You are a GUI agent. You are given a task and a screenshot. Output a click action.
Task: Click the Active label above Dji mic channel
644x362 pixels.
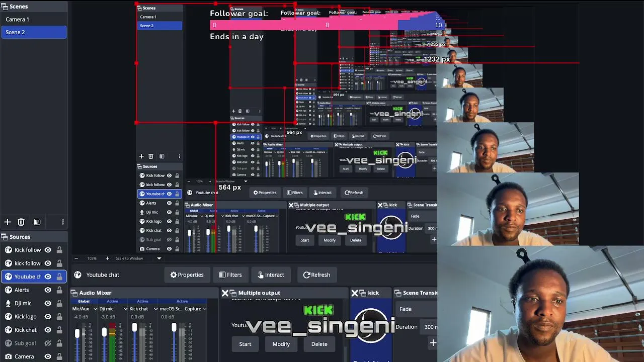click(112, 301)
